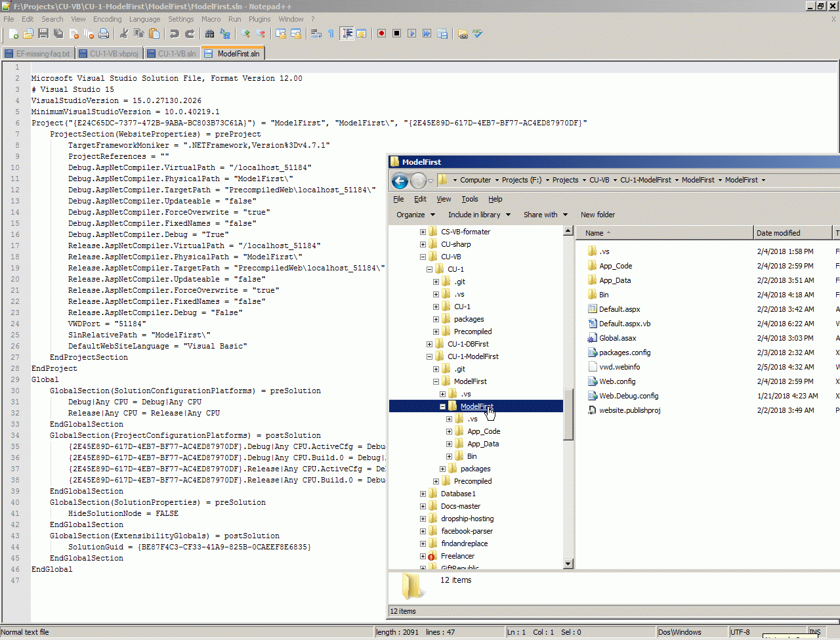
Task: Create a new document in Notepad++
Action: [13, 33]
